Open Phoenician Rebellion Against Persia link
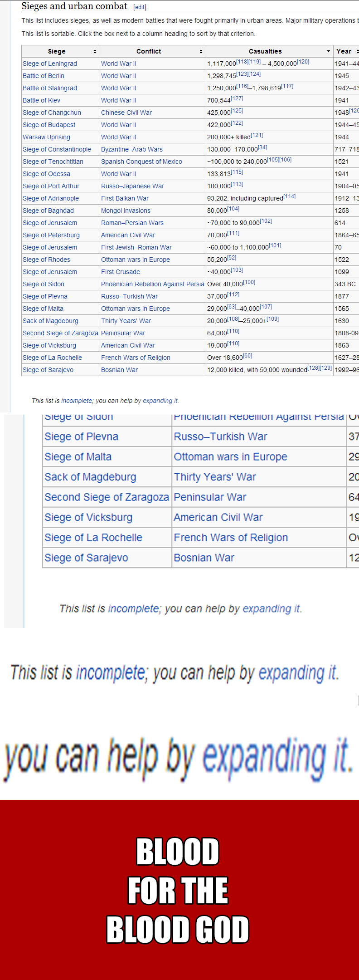The height and width of the screenshot is (980, 359). click(153, 284)
